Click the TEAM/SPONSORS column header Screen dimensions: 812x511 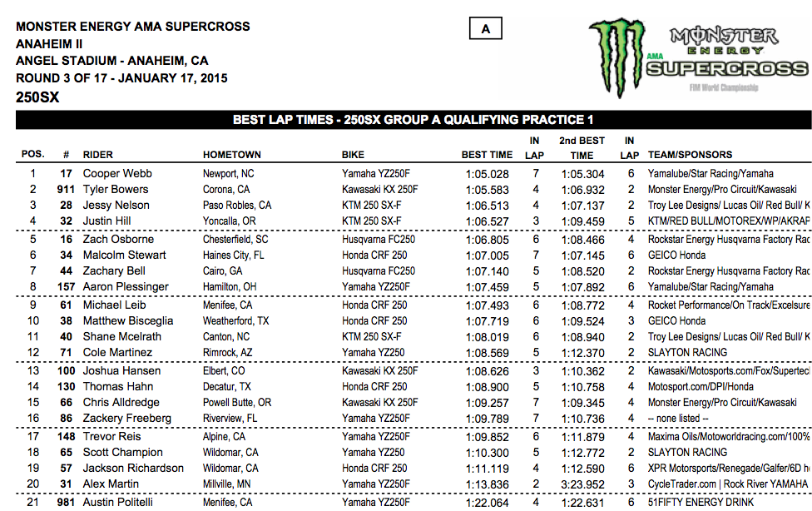coord(691,155)
